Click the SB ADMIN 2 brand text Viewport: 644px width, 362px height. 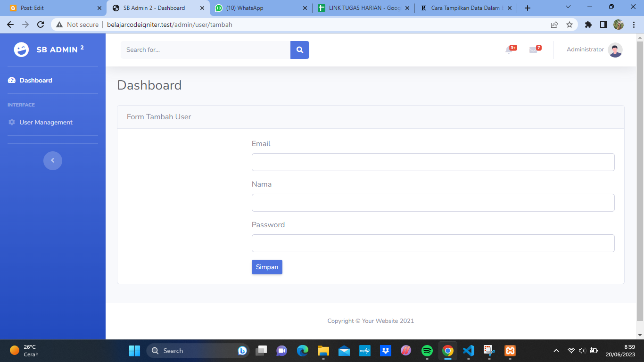click(x=60, y=49)
